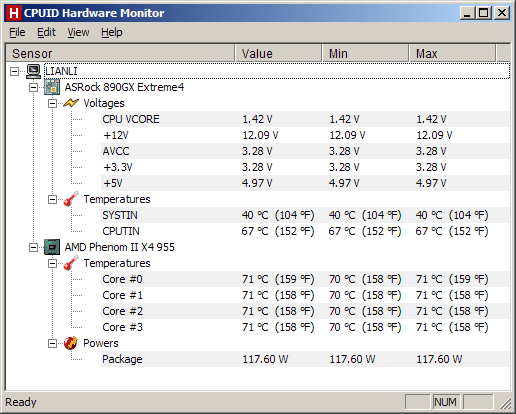Viewport: 516px width, 414px height.
Task: Select the Core #0 row
Action: [x=305, y=279]
